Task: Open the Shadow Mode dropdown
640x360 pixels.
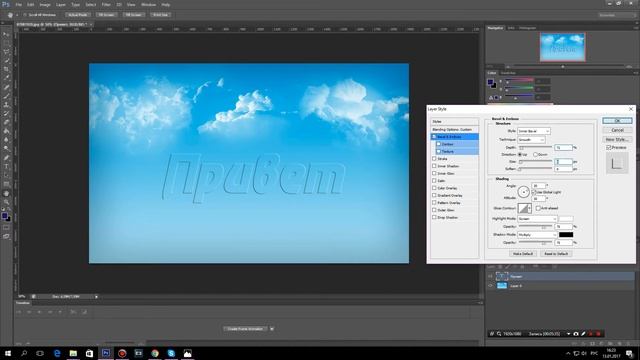Action: pos(537,235)
